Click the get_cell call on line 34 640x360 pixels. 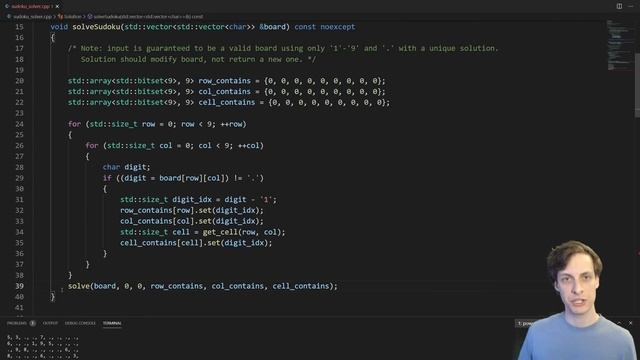[x=244, y=232]
